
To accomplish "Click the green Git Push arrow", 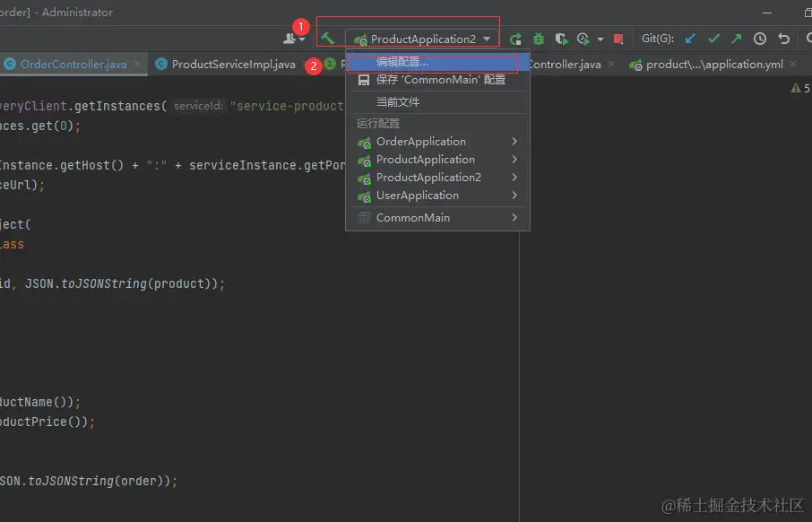I will (x=737, y=39).
